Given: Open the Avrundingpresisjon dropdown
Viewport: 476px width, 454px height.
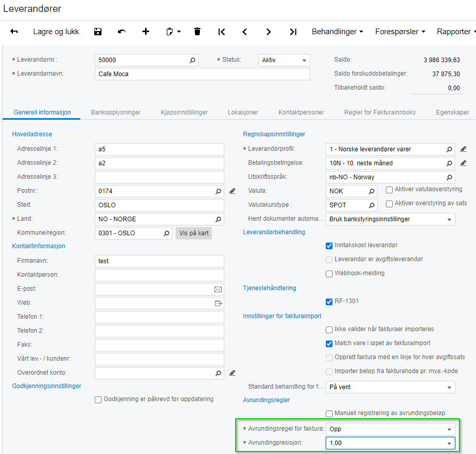Looking at the screenshot, I should [x=449, y=443].
